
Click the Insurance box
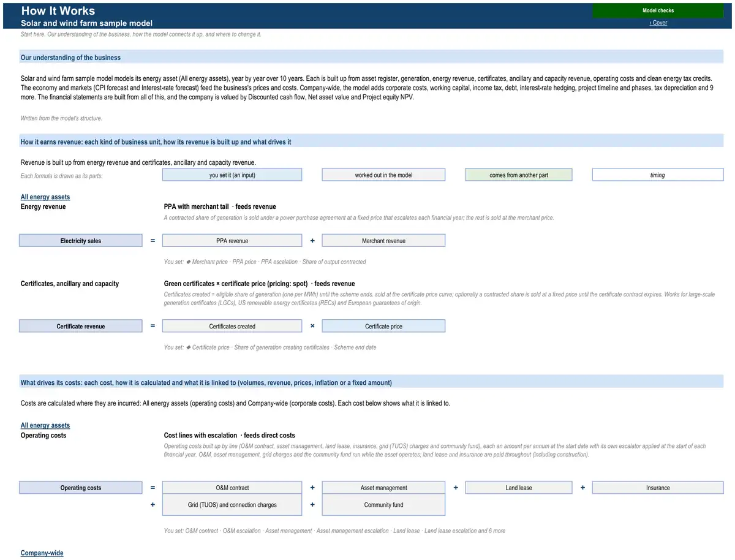pyautogui.click(x=658, y=488)
